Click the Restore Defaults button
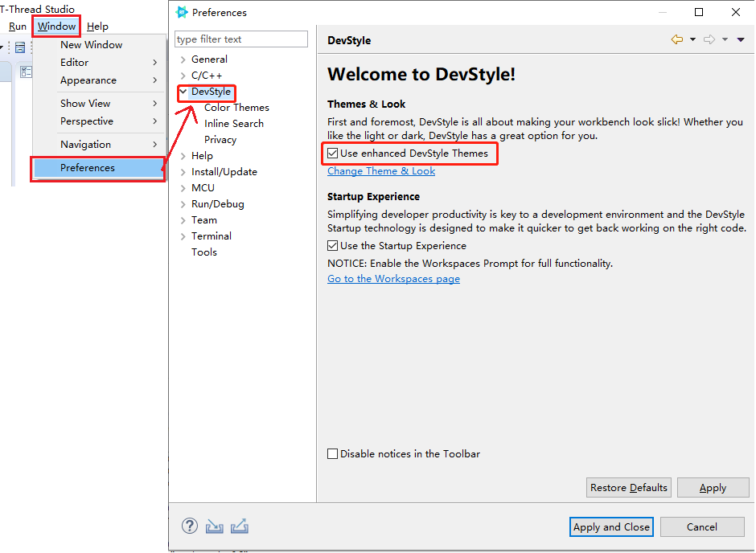The image size is (756, 553). coord(628,487)
